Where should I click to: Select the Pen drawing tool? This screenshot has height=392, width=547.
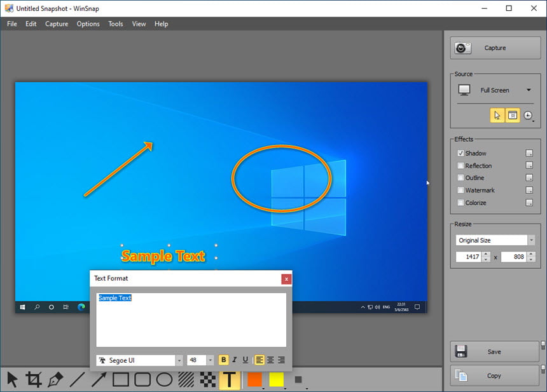point(56,379)
